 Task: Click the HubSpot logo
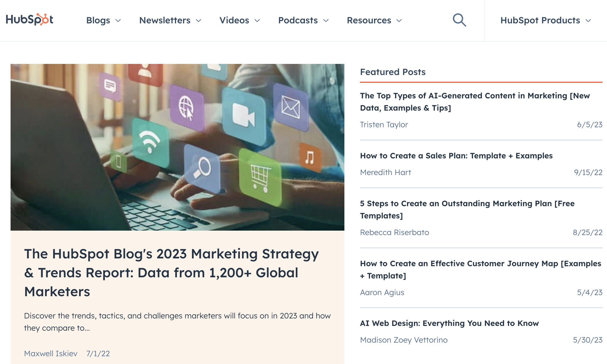[29, 20]
